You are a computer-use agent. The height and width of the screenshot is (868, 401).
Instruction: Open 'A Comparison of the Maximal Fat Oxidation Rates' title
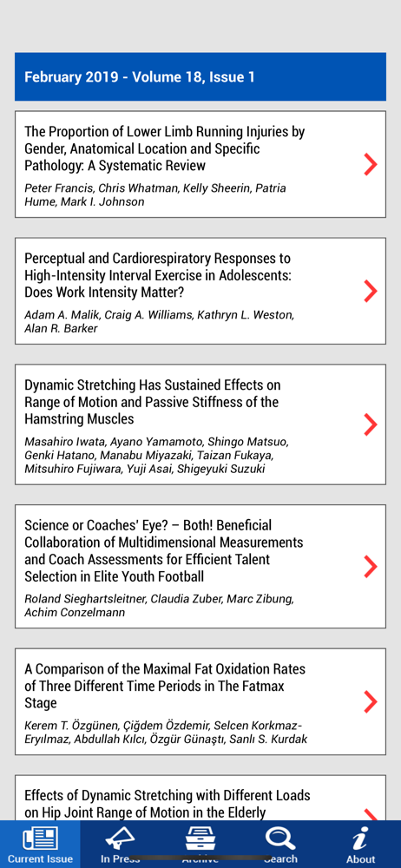[x=165, y=686]
